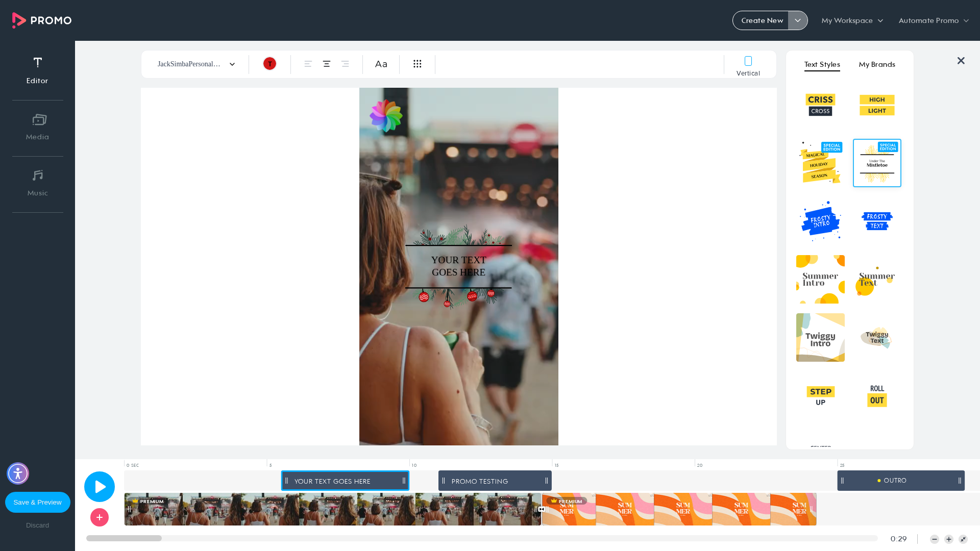Image resolution: width=980 pixels, height=551 pixels.
Task: Select the Under The Mistletoe style
Action: (877, 163)
